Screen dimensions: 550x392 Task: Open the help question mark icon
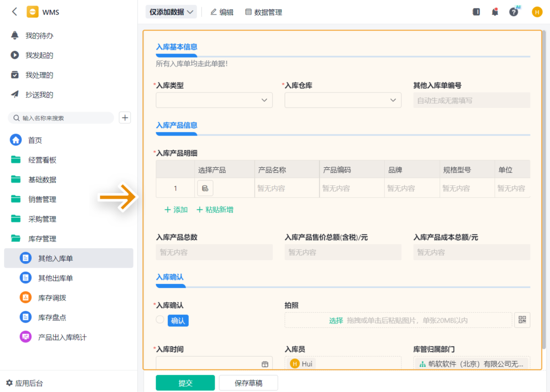(x=513, y=12)
